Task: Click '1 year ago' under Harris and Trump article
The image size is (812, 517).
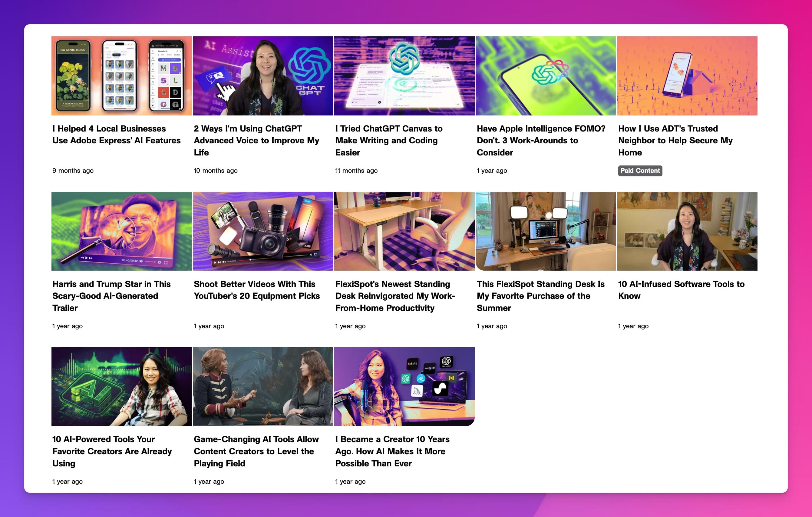Action: tap(68, 326)
